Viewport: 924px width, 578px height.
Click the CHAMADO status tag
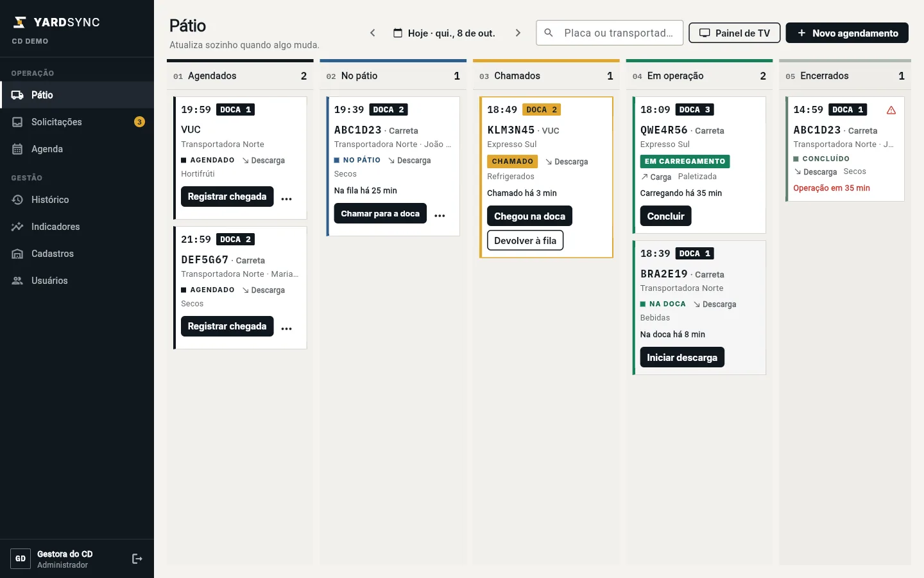click(x=513, y=161)
